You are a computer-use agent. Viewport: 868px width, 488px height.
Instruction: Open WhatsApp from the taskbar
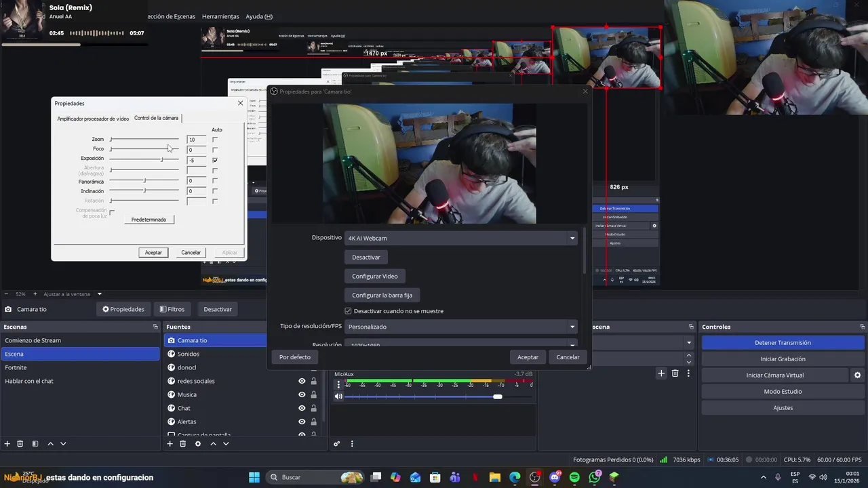pos(595,477)
